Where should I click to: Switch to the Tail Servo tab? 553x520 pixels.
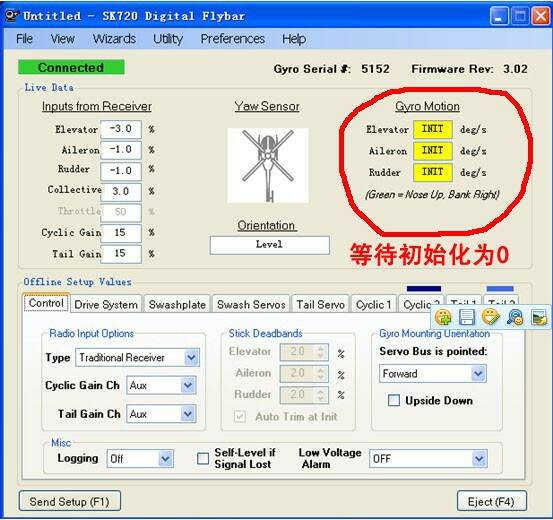tap(321, 304)
